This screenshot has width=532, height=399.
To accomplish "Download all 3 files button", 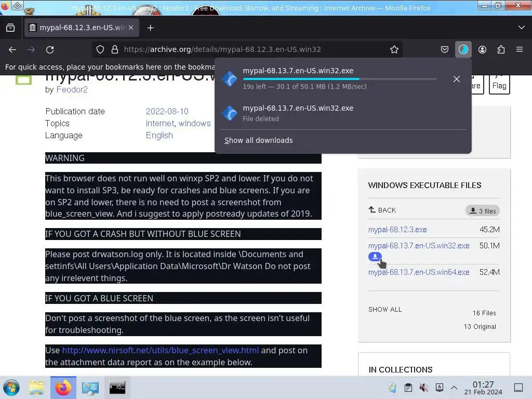I will click(483, 211).
